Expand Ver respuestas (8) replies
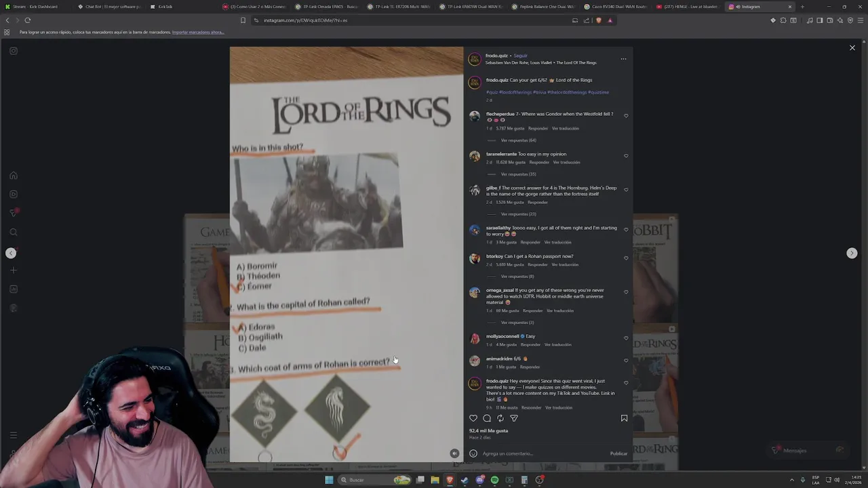Viewport: 868px width, 488px height. (517, 277)
